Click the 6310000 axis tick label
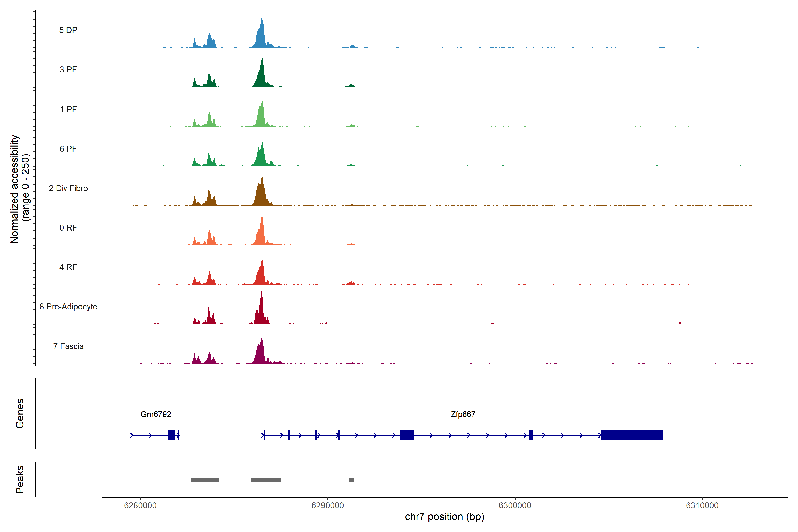This screenshot has height=532, width=798. coord(702,506)
